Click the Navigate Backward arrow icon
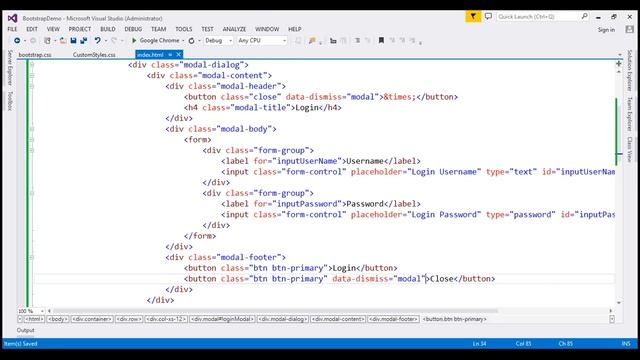The height and width of the screenshot is (360, 640). tap(17, 40)
